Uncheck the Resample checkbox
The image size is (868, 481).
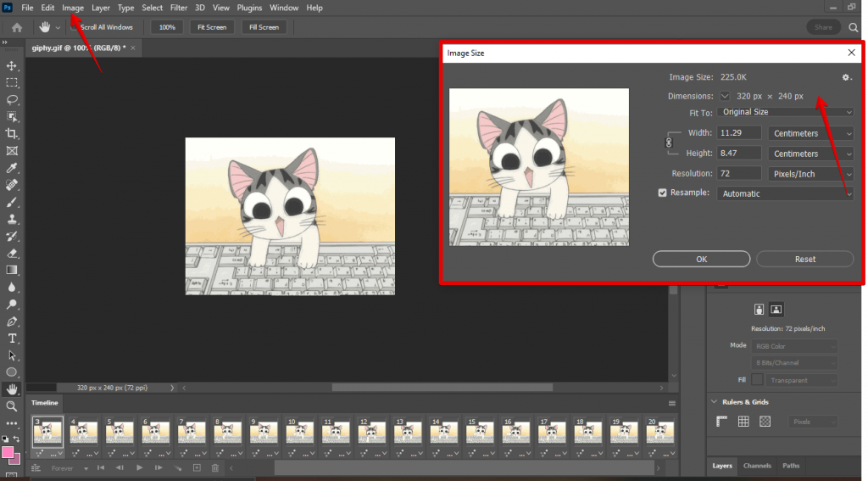(663, 193)
